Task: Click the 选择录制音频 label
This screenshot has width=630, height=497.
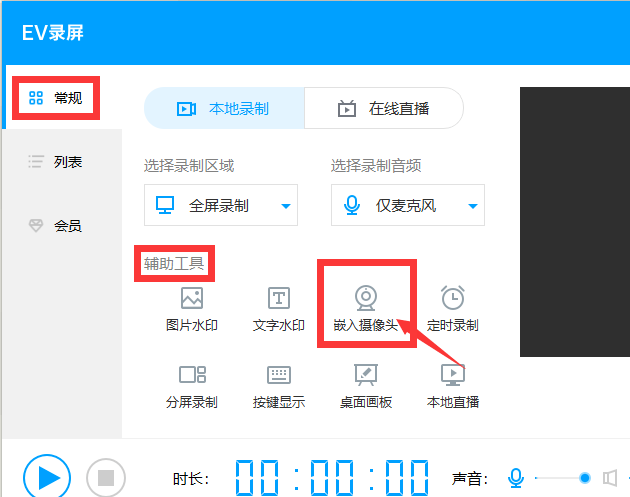Action: (376, 166)
